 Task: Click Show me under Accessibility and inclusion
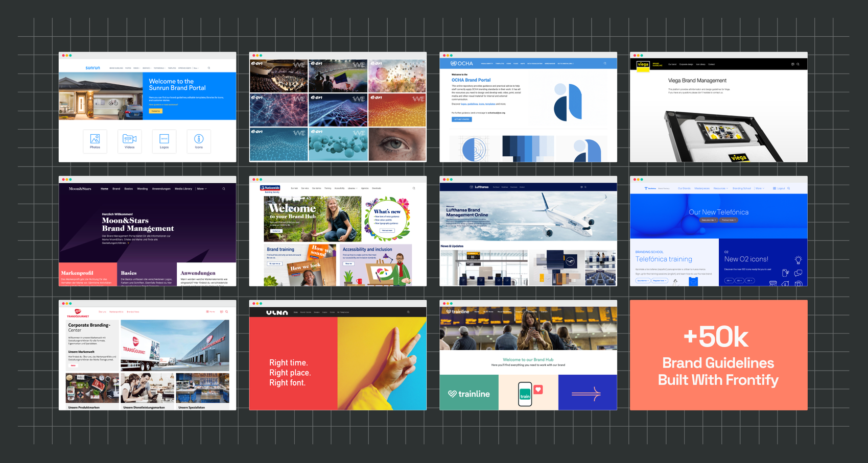tap(348, 263)
